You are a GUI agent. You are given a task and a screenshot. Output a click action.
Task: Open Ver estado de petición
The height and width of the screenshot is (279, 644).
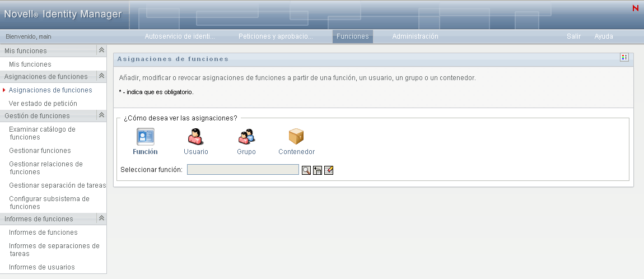[43, 103]
